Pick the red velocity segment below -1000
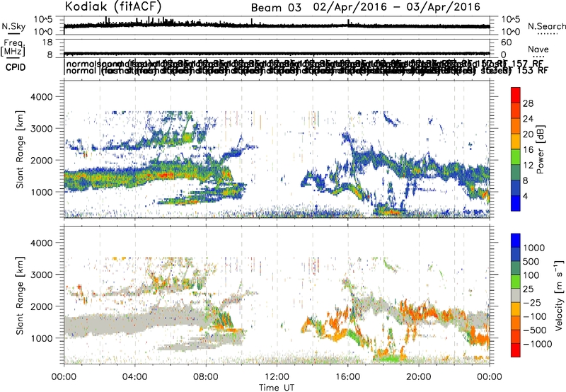This screenshot has height=392, width=566. pos(516,350)
